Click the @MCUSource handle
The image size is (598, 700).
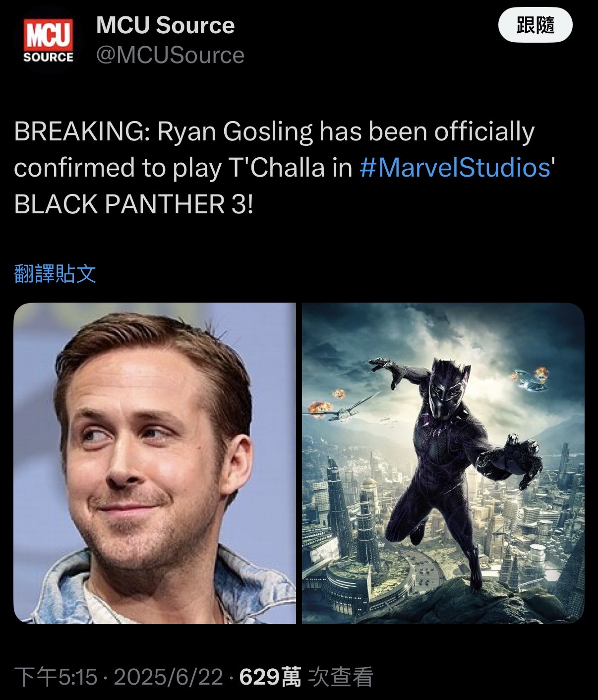(x=170, y=55)
